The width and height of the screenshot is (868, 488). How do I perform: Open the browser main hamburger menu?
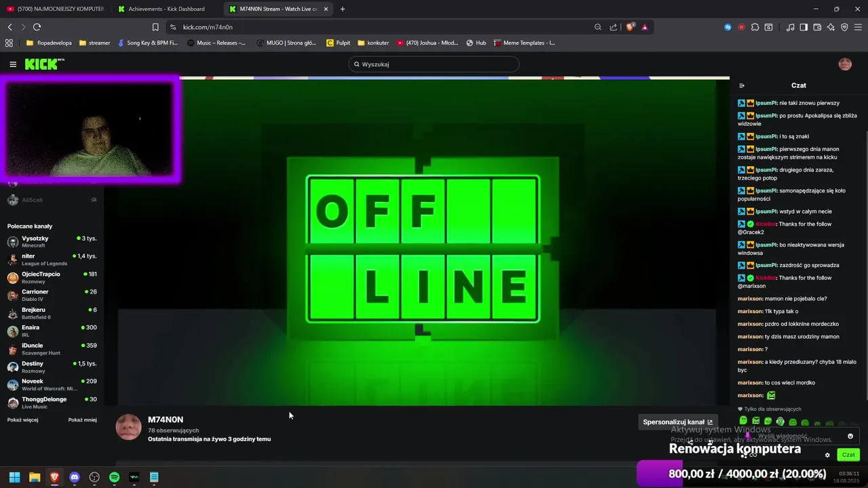coord(858,27)
